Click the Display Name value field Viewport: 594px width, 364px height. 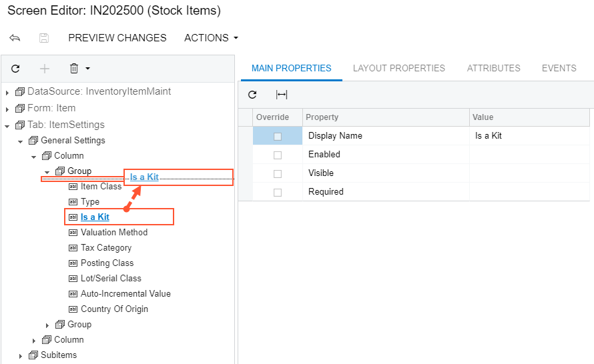click(x=529, y=136)
